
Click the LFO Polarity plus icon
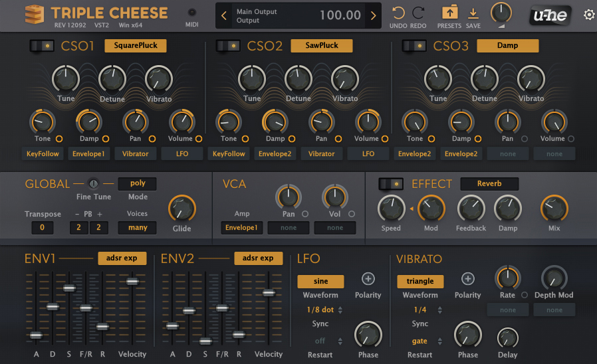coord(368,279)
